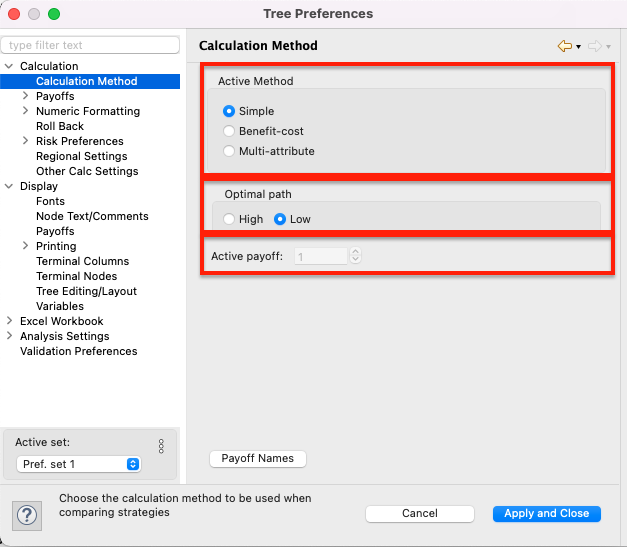
Task: Open the Pref. set 1 dropdown
Action: click(x=79, y=464)
